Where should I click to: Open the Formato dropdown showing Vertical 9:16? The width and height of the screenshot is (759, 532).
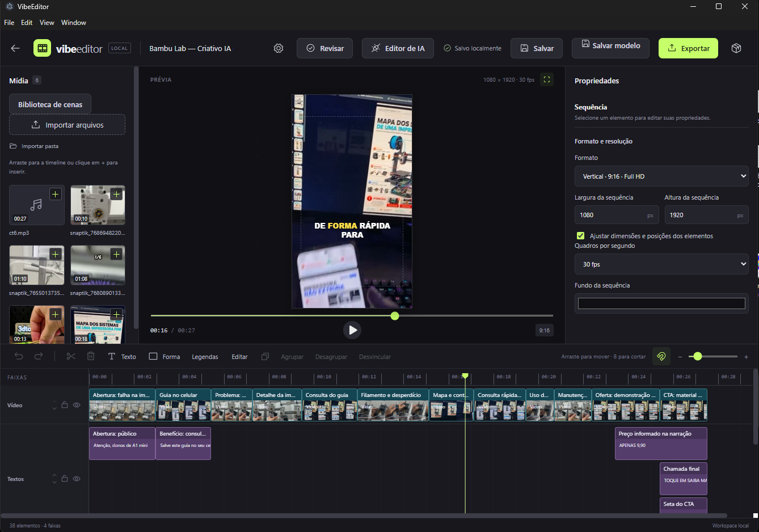tap(661, 176)
